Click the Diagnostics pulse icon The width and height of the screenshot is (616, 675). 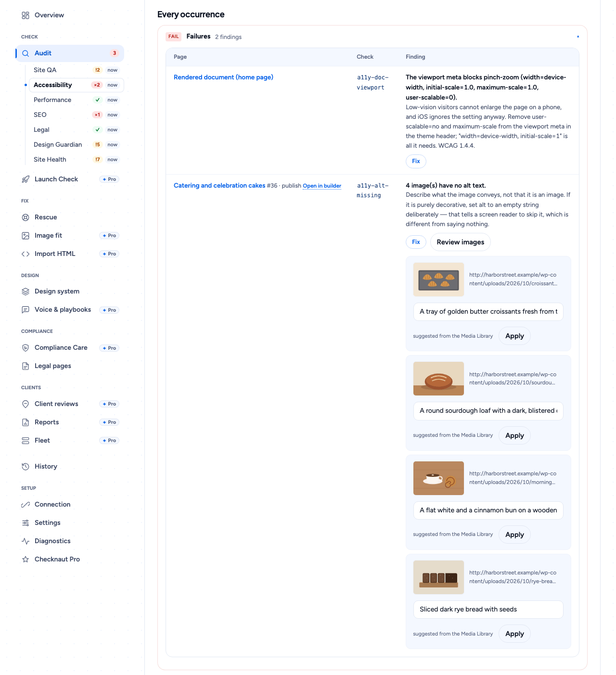pos(26,541)
